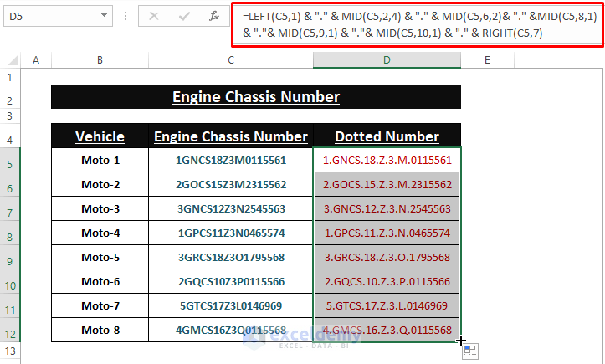The image size is (605, 364).
Task: Open the Insert Function fx icon
Action: point(214,16)
